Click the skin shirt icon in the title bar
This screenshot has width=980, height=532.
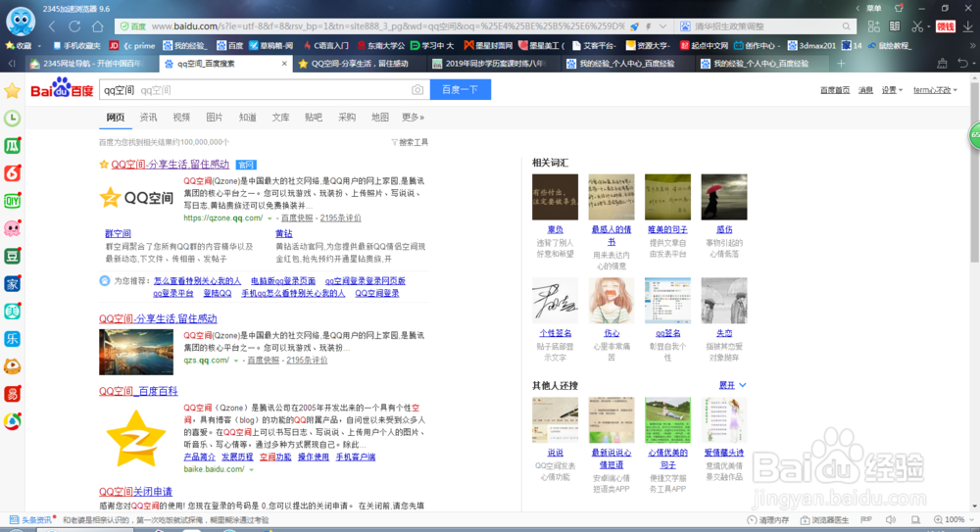[x=899, y=8]
